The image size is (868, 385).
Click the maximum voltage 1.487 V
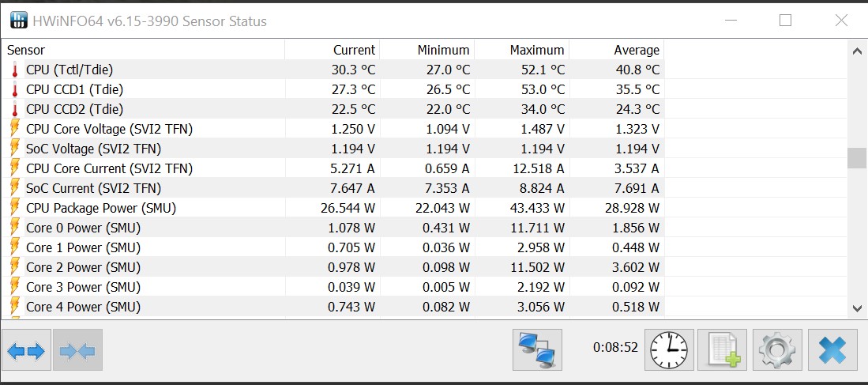(x=543, y=129)
